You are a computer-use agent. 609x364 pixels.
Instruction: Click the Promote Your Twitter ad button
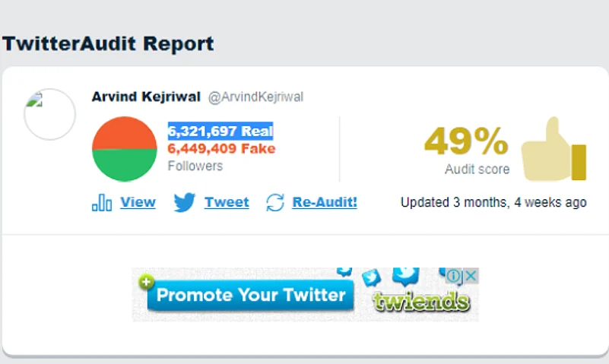tap(251, 295)
